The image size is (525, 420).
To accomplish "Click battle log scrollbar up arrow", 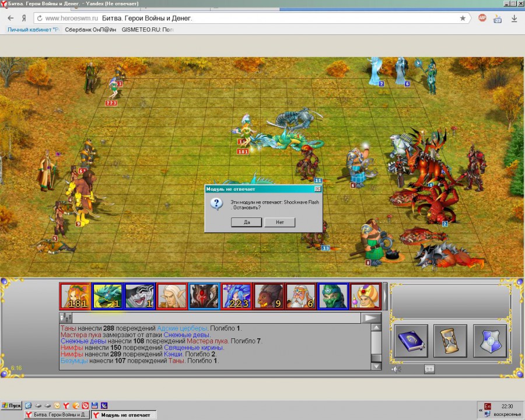I will (x=376, y=328).
